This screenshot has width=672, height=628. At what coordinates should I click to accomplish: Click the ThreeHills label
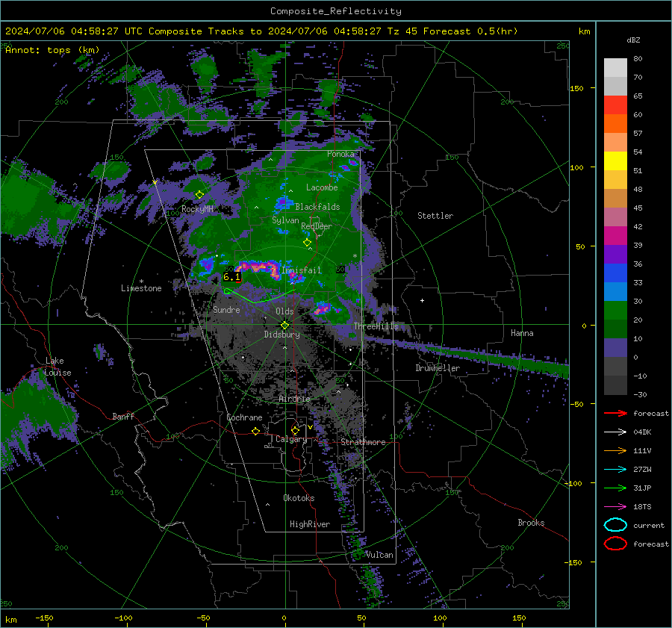pyautogui.click(x=376, y=326)
